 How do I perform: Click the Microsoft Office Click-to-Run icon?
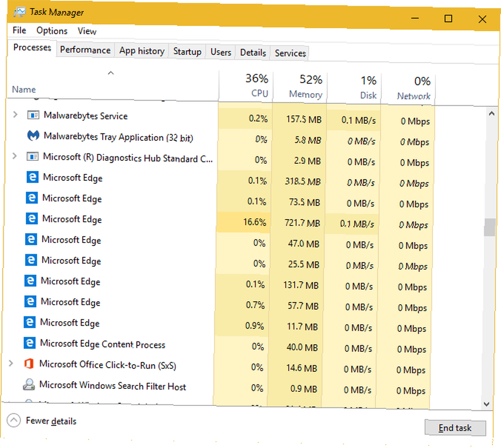29,364
